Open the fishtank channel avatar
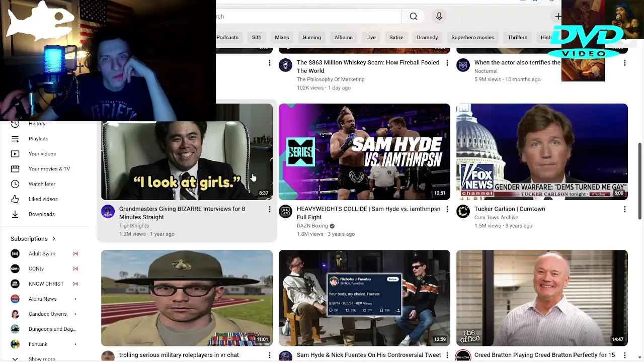This screenshot has width=644, height=362. coord(15,344)
